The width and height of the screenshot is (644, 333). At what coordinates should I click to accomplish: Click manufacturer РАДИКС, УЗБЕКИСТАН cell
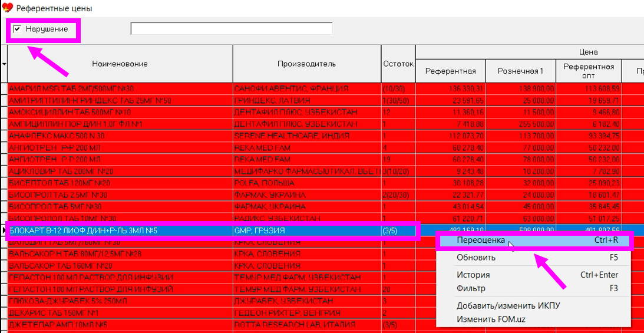[307, 219]
